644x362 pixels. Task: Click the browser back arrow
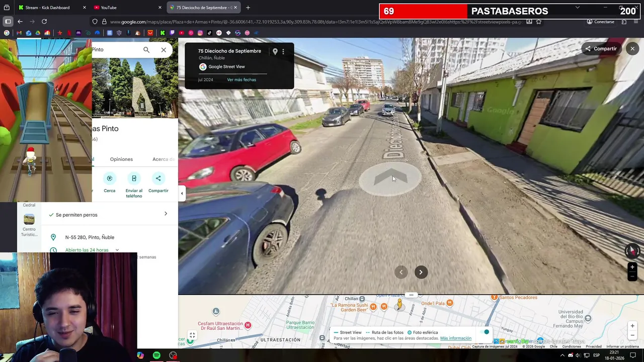coord(20,22)
